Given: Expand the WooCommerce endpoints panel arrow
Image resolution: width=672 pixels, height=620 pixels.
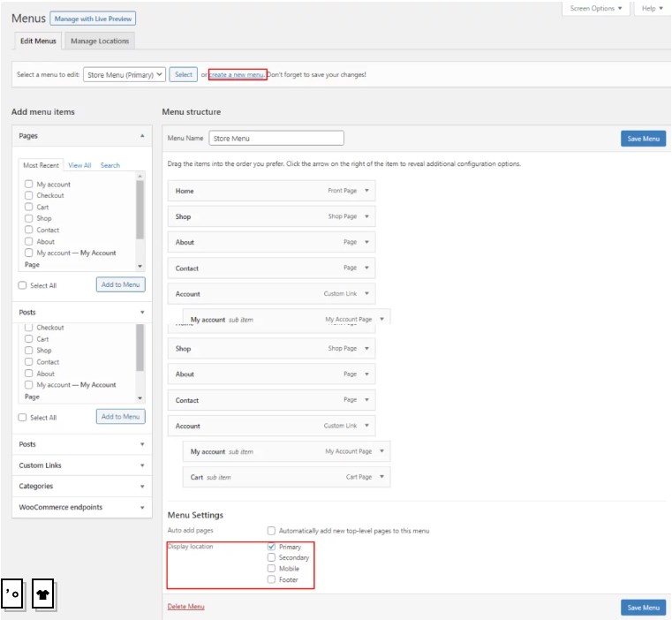Looking at the screenshot, I should (x=142, y=508).
